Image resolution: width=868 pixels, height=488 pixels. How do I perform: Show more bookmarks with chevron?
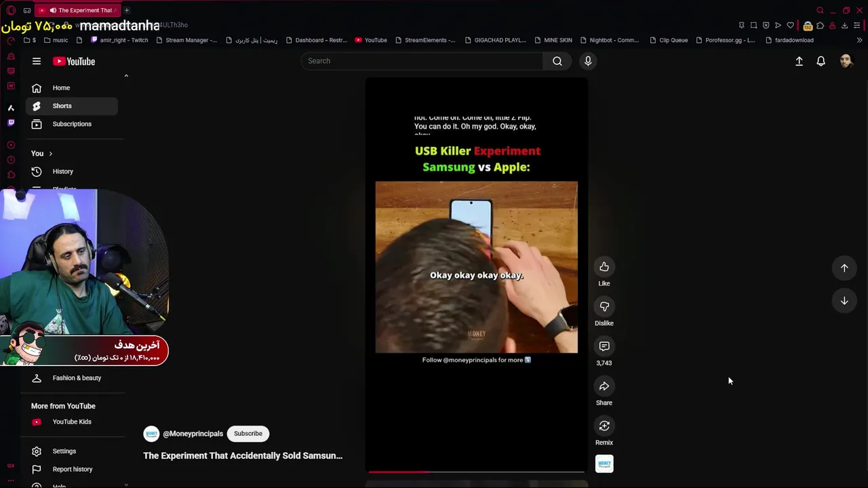click(x=859, y=40)
